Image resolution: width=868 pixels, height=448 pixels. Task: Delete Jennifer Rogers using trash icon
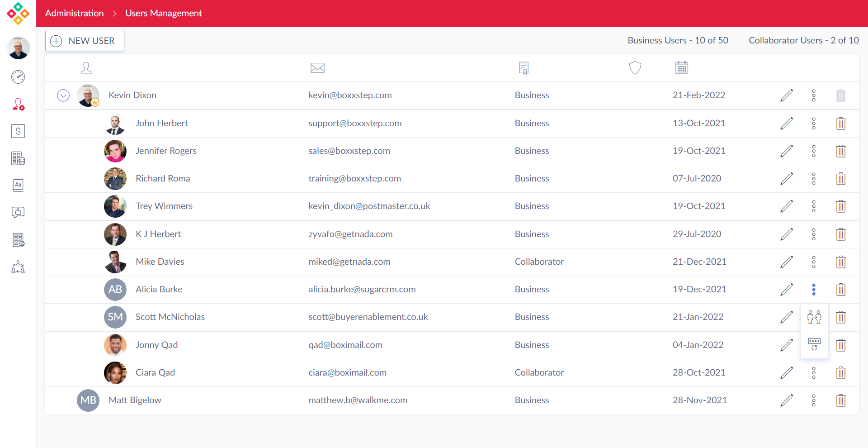(x=840, y=151)
